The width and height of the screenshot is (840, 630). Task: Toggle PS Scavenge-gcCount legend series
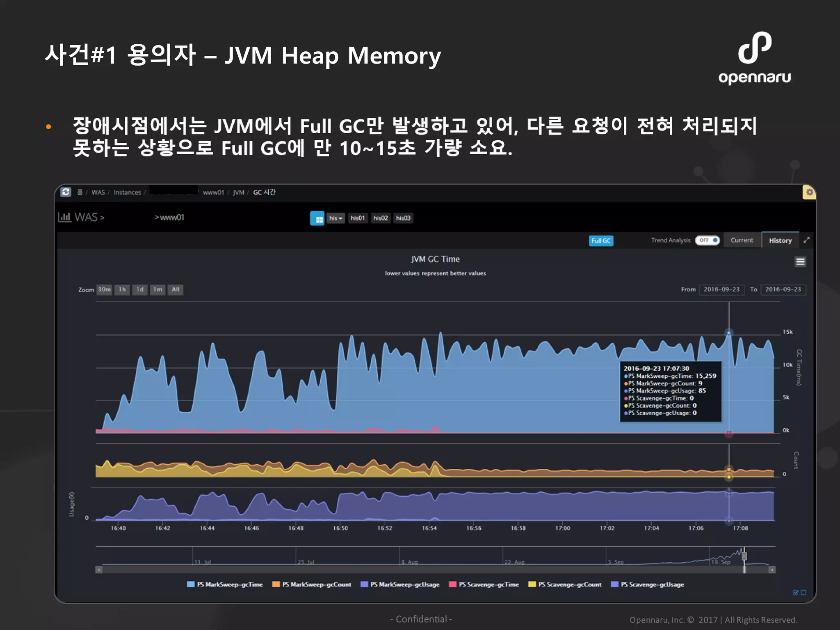coord(565,584)
